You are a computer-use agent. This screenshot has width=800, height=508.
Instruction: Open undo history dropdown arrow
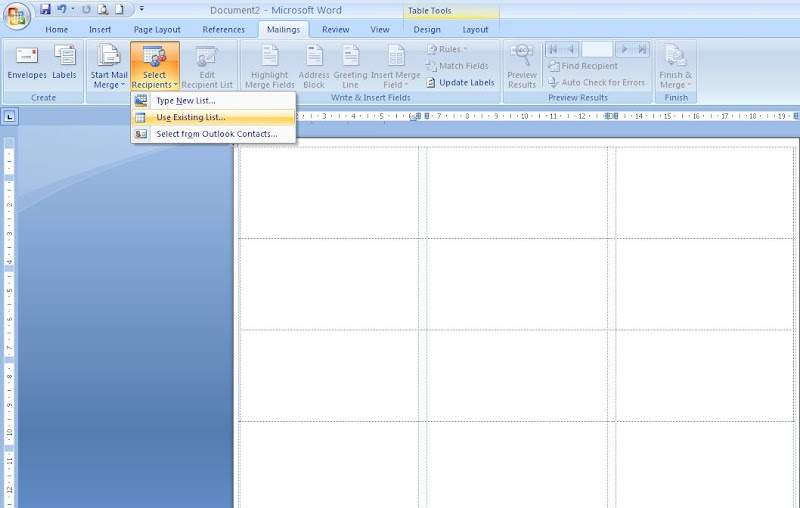tap(73, 9)
